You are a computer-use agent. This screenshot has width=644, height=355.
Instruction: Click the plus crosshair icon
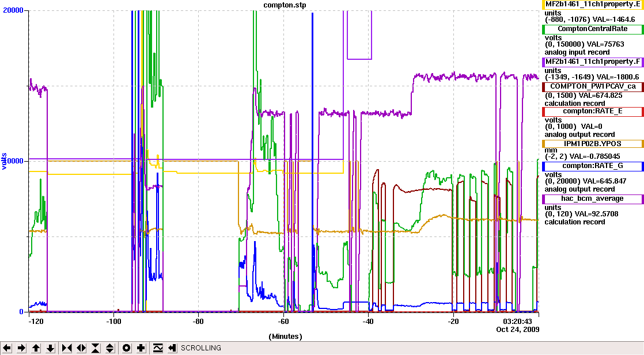tap(141, 348)
